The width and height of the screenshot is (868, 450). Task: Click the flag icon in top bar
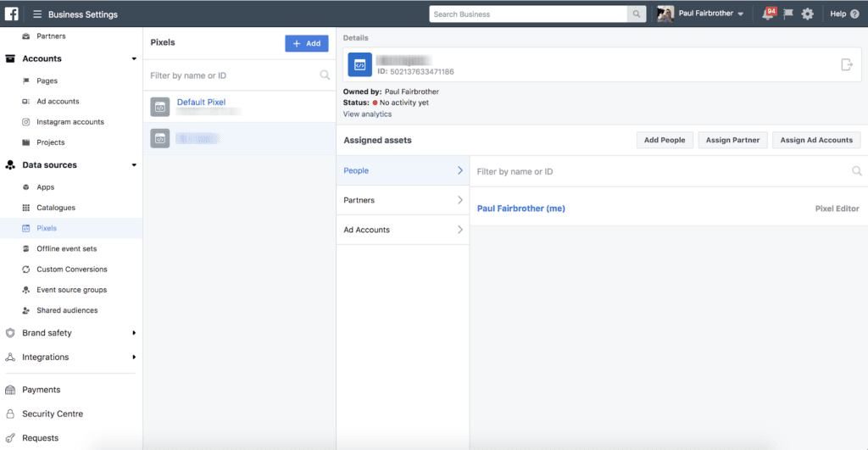coord(788,14)
